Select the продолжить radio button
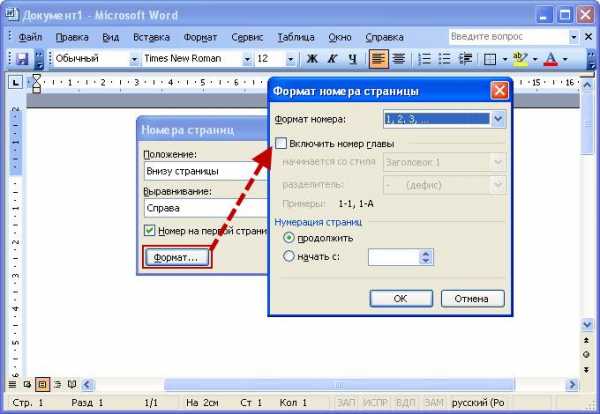Viewport: 600px width, 414px height. (289, 238)
